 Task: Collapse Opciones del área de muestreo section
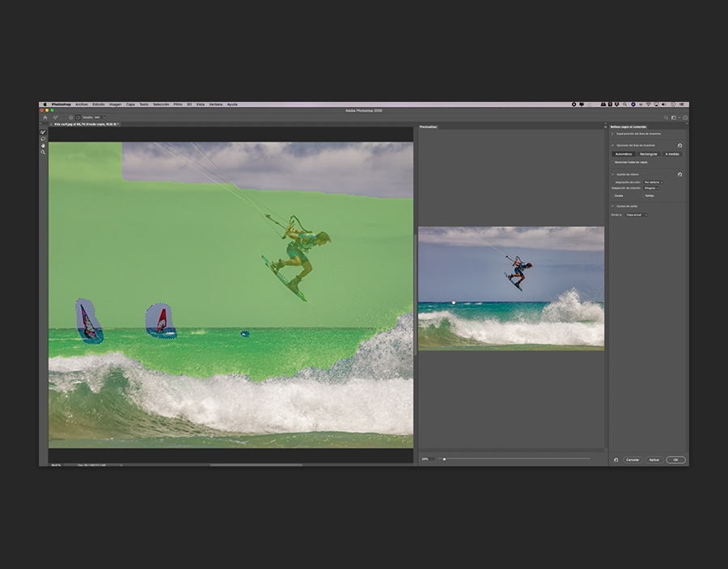pyautogui.click(x=612, y=145)
